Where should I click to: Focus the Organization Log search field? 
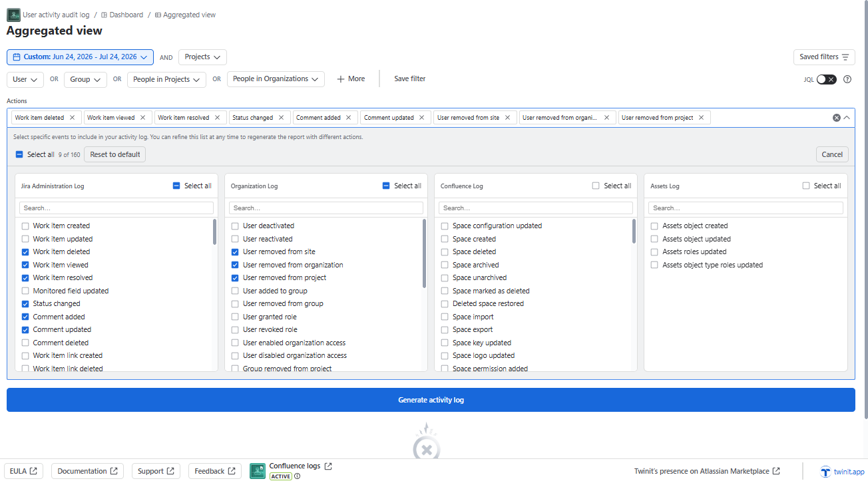(x=326, y=208)
